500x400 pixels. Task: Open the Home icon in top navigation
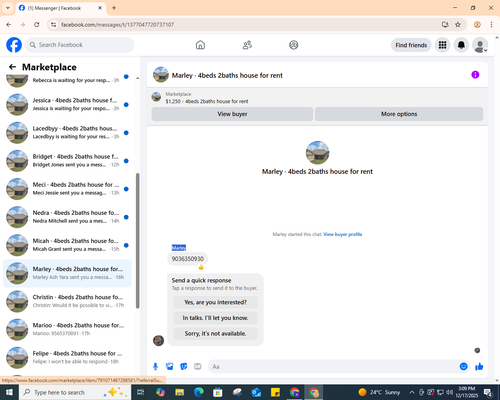click(200, 45)
